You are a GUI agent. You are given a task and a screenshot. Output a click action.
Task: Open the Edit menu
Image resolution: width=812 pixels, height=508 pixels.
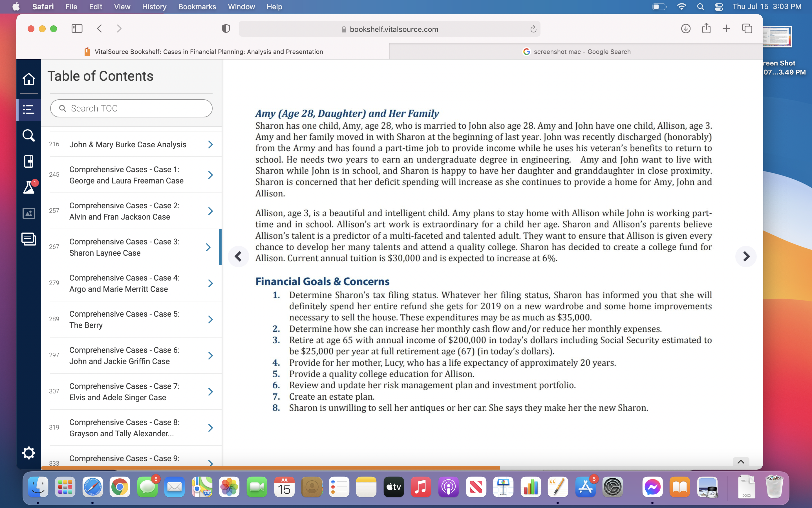96,7
